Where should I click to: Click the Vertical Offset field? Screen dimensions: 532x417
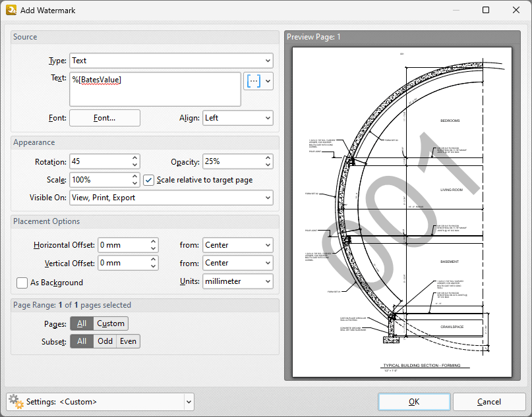pos(124,263)
